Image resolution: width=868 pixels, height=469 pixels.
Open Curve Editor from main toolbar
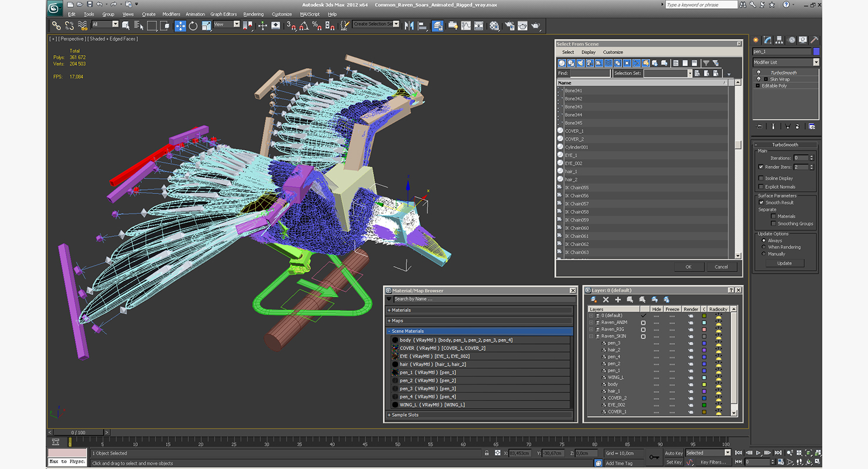(x=466, y=25)
